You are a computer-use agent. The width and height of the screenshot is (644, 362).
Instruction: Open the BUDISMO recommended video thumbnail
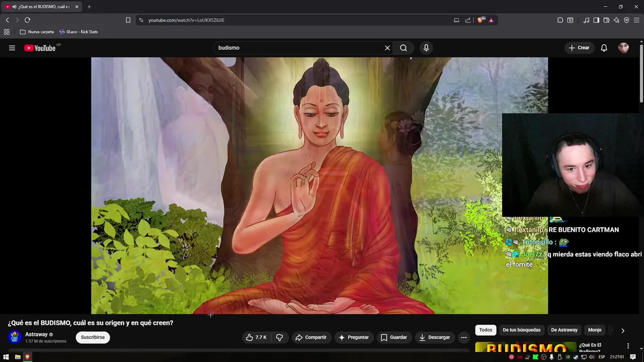click(x=526, y=347)
